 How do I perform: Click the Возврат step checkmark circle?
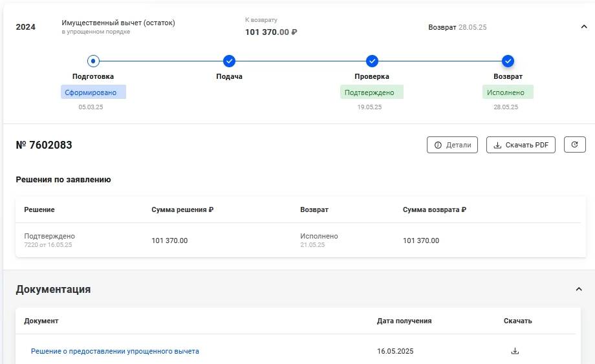click(508, 61)
